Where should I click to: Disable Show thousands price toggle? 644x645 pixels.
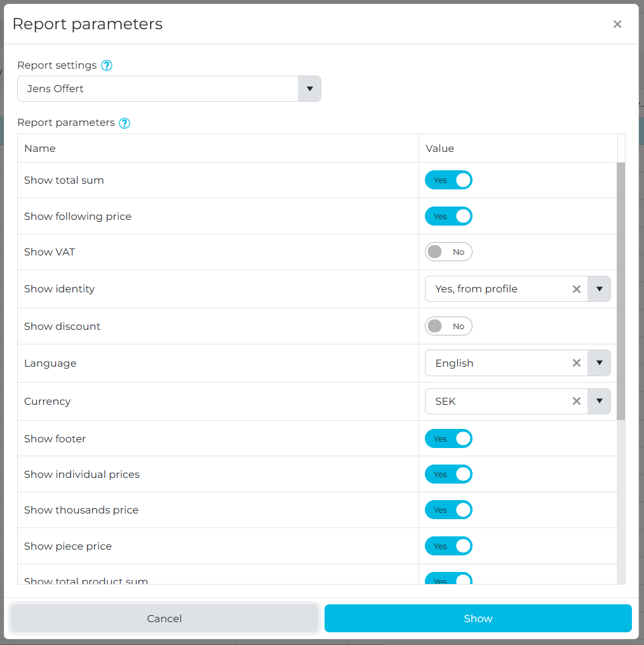coord(448,510)
